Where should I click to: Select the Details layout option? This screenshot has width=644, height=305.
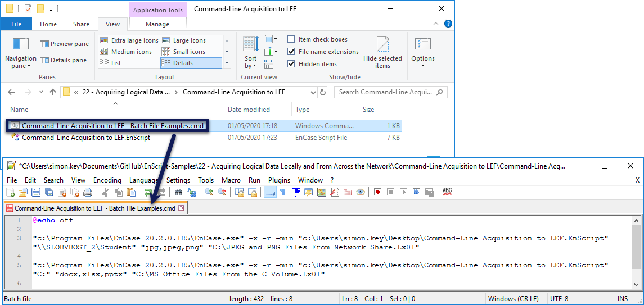[191, 63]
